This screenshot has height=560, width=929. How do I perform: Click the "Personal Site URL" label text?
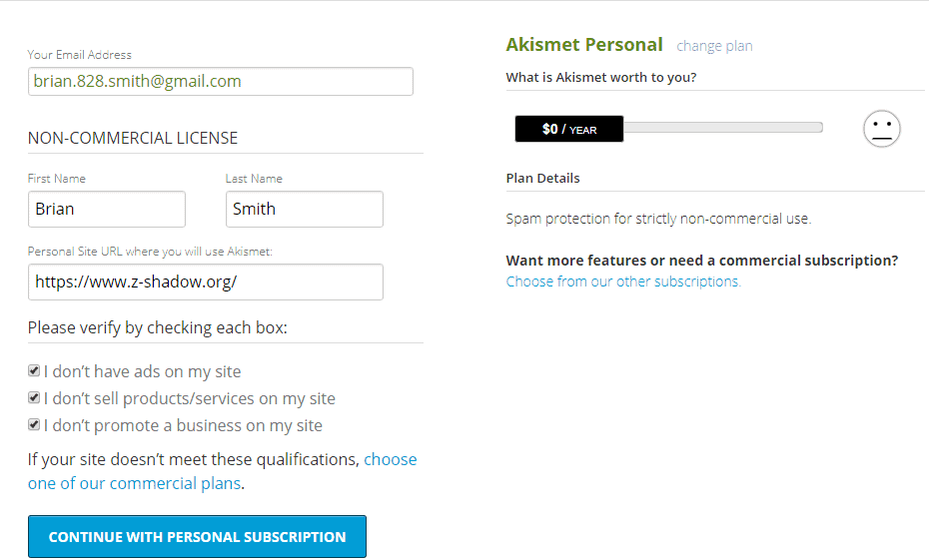pos(150,252)
